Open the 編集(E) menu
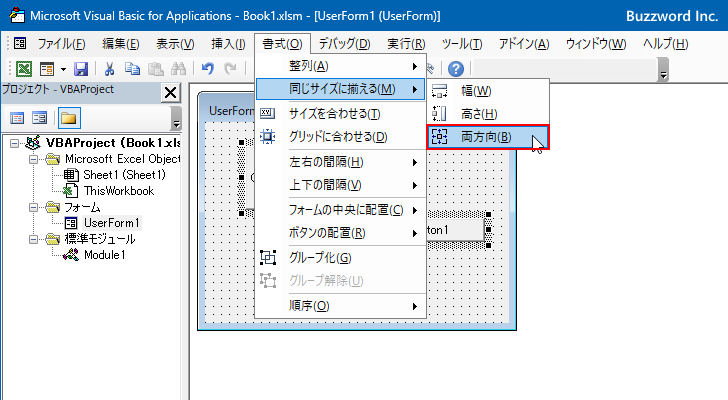 click(121, 44)
